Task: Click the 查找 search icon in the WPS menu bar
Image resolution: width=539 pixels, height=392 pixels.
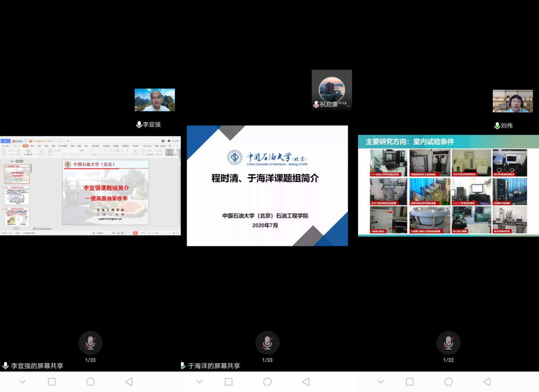Action: click(135, 146)
